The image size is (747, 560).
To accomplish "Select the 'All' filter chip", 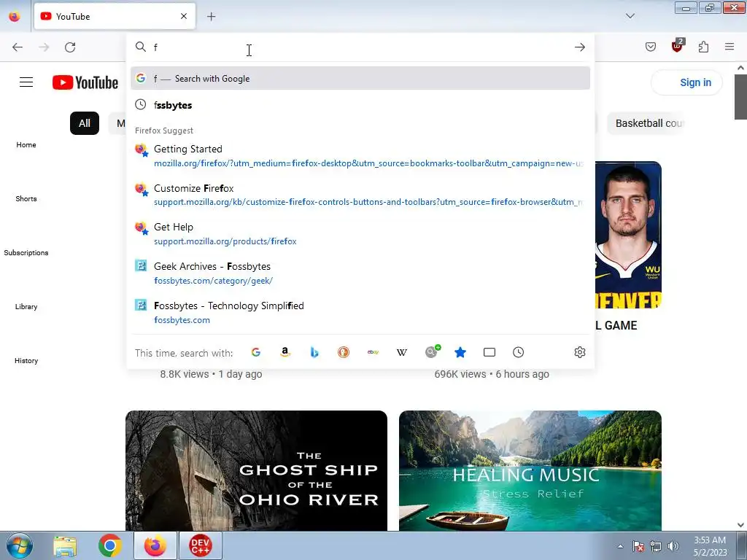I will coord(85,123).
